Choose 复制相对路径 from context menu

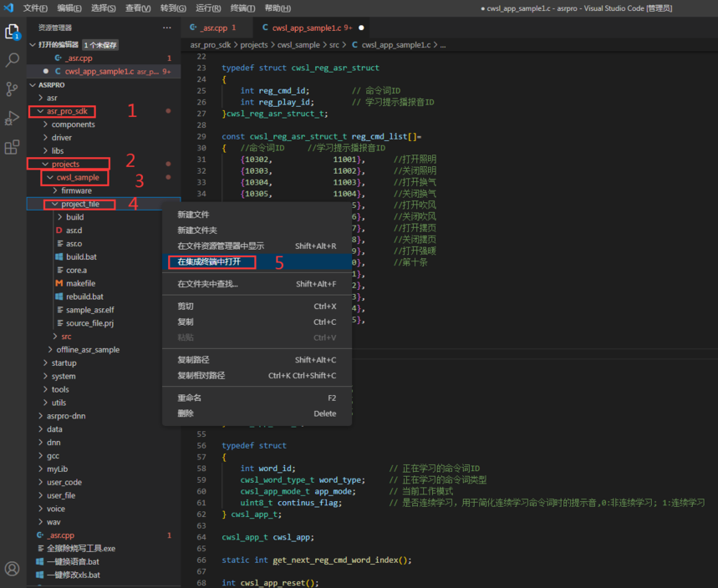click(x=257, y=375)
